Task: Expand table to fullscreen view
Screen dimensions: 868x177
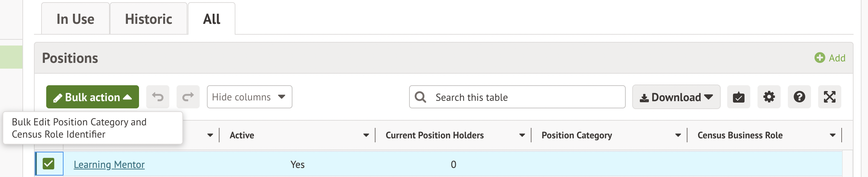Action: [x=829, y=97]
